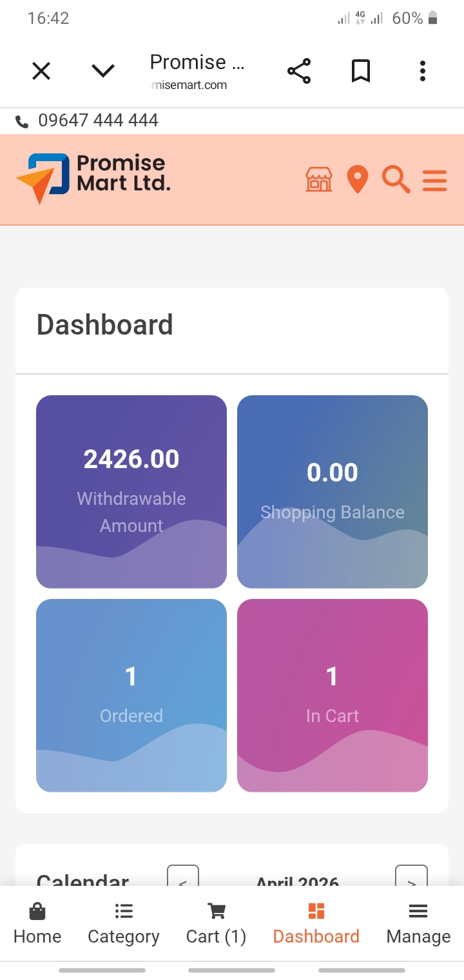464x980 pixels.
Task: Open the orange hamburger menu
Action: tap(435, 180)
